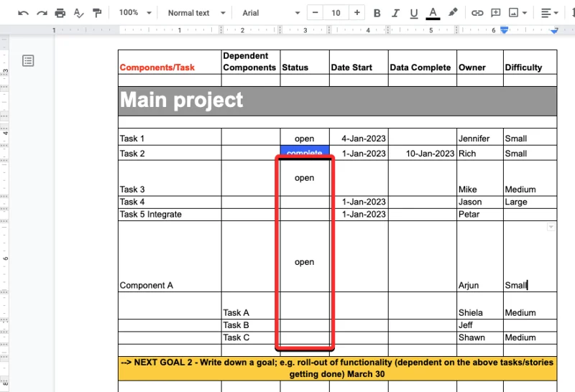
Task: Print the document using printer icon
Action: 60,13
